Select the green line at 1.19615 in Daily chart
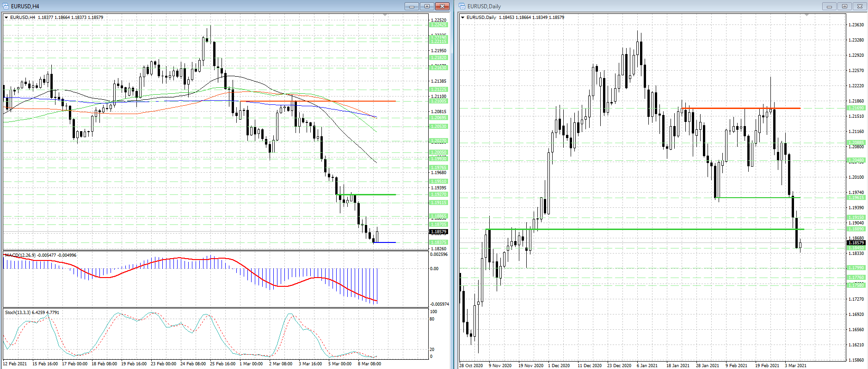Image resolution: width=868 pixels, height=369 pixels. (x=757, y=198)
